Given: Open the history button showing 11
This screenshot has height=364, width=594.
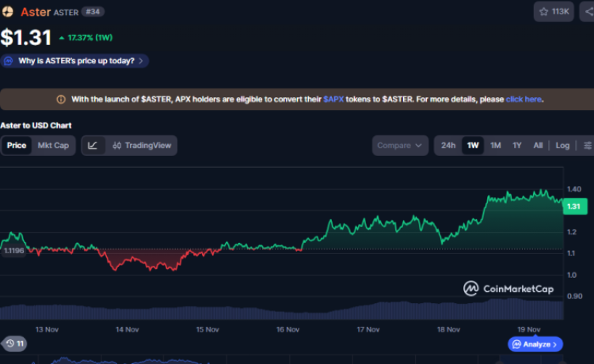Looking at the screenshot, I should point(15,343).
